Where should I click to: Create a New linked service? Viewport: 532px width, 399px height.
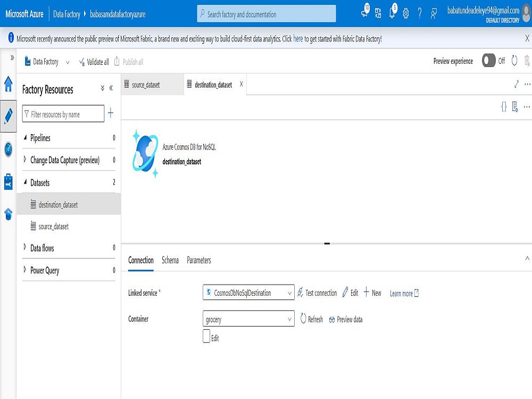click(x=372, y=293)
